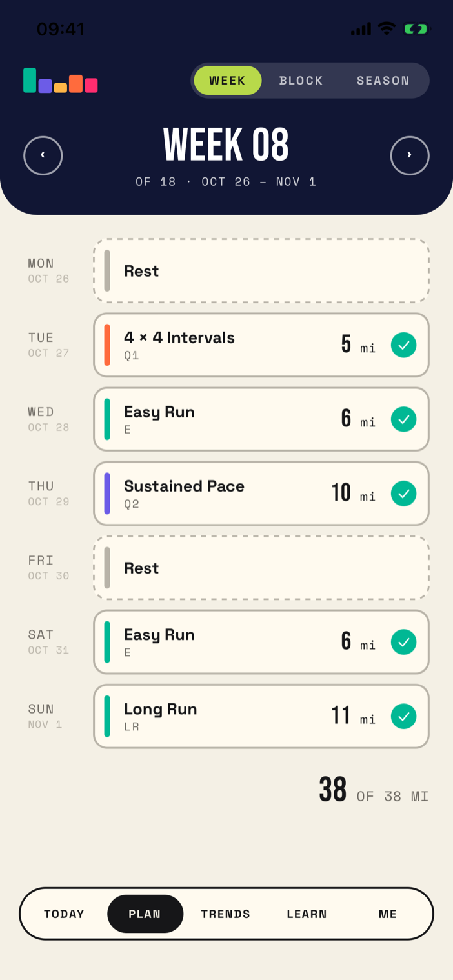Open the Long Run 11 mi workout card

[261, 716]
